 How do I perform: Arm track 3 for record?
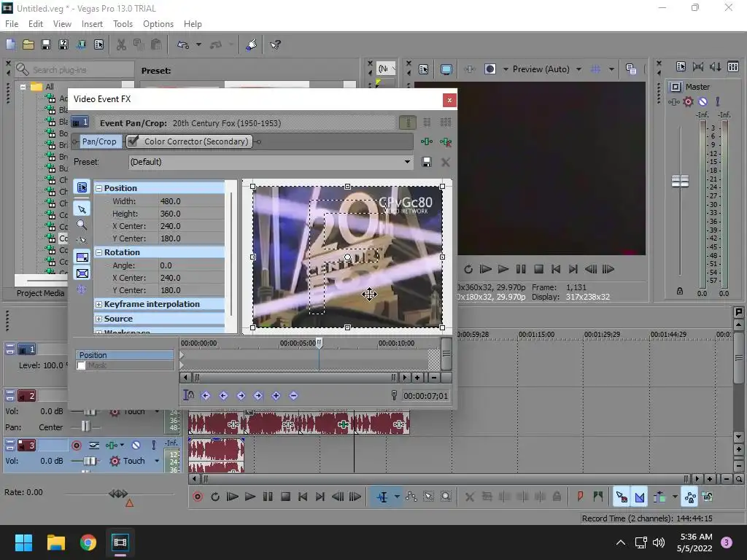coord(76,446)
